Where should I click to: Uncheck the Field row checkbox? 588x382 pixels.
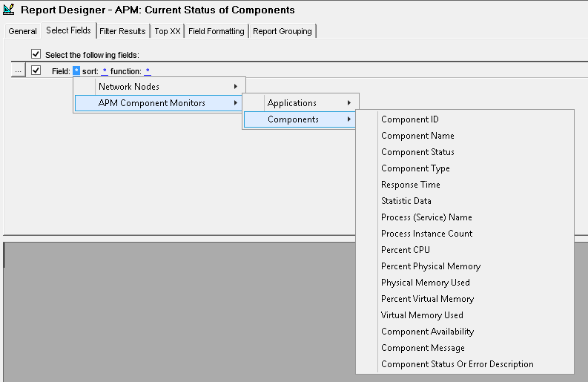(x=36, y=70)
